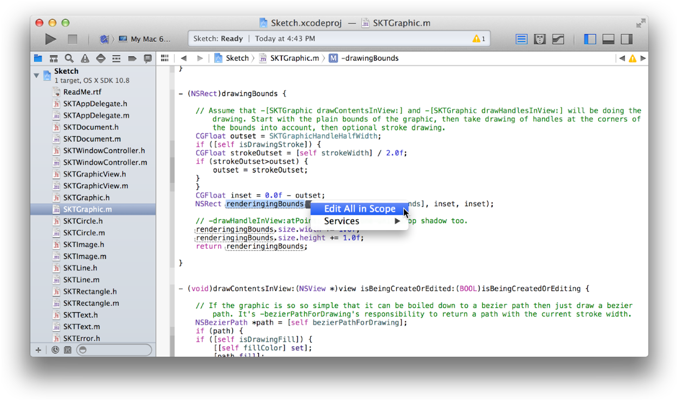Show the Log navigator
Screen dimensions: 678x401
click(147, 58)
